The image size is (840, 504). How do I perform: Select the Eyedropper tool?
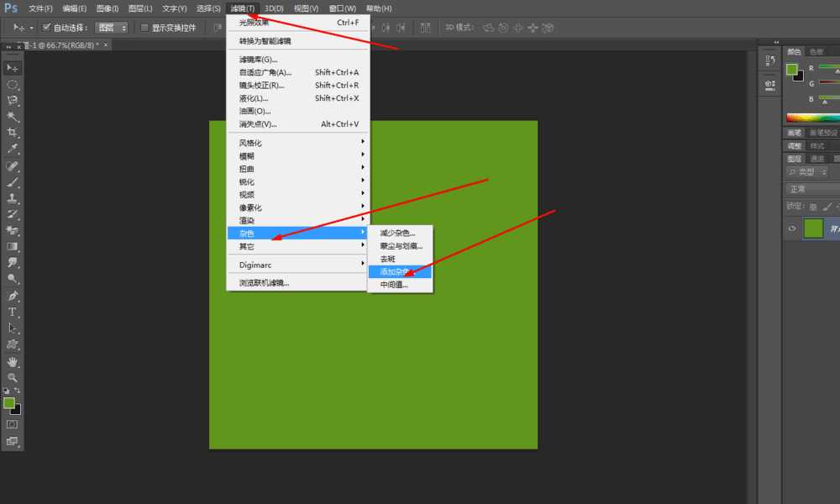(12, 146)
